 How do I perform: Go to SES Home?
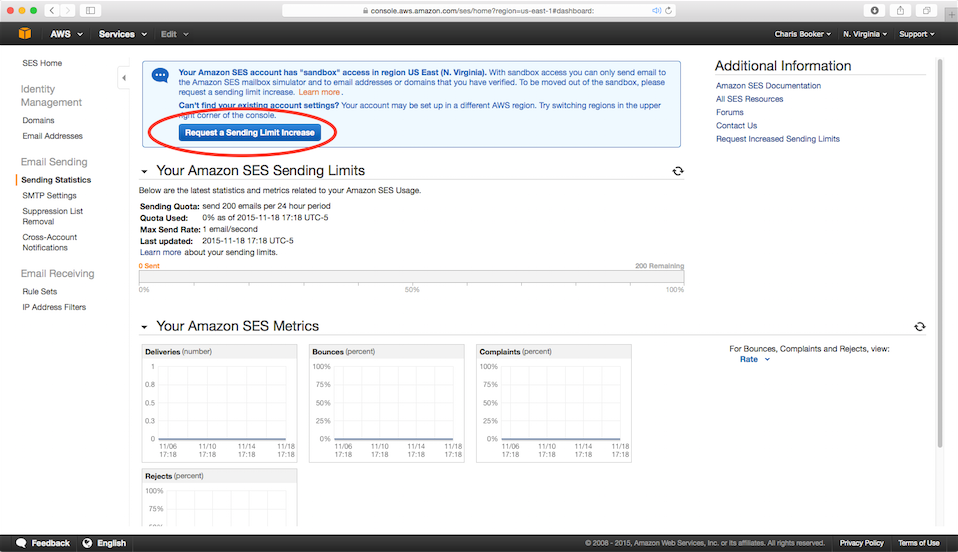click(42, 63)
